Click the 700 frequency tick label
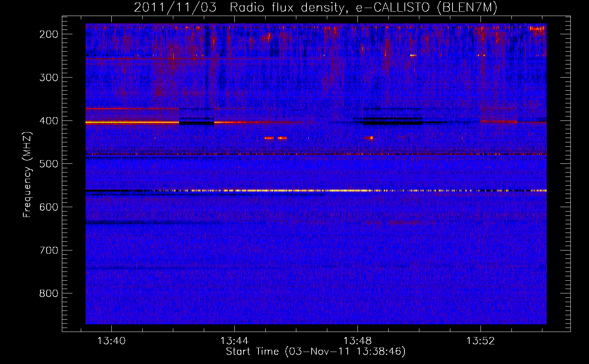This screenshot has width=589, height=364. pyautogui.click(x=49, y=250)
